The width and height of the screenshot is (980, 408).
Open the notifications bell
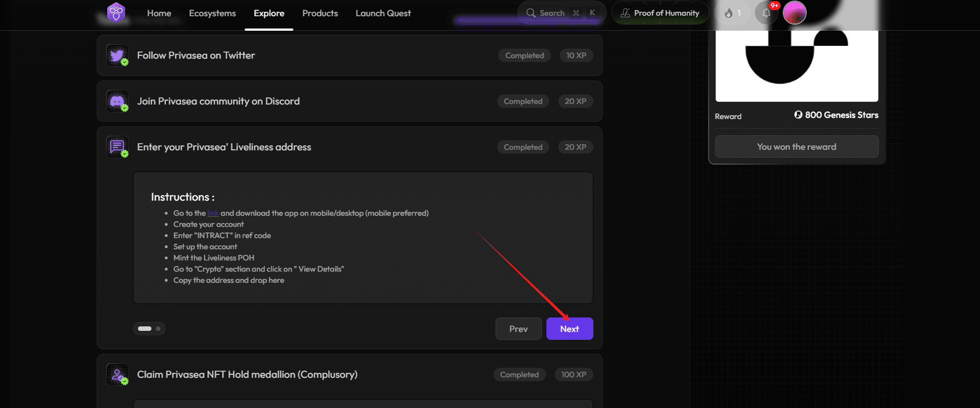click(767, 13)
